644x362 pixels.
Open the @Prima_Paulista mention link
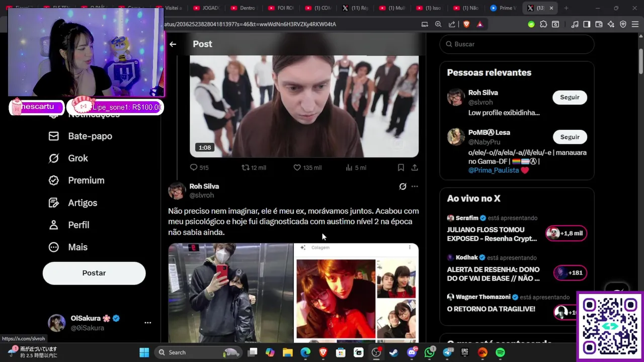coord(494,170)
